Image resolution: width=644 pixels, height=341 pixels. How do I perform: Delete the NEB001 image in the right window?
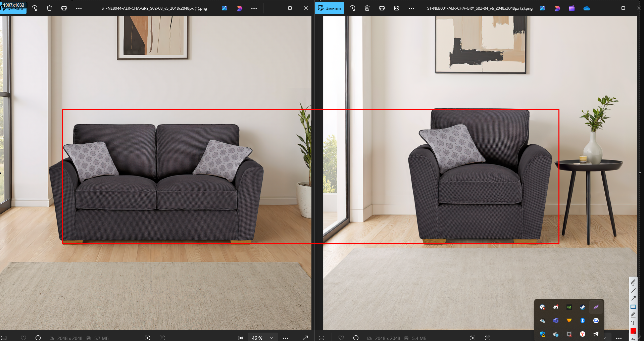coord(367,8)
